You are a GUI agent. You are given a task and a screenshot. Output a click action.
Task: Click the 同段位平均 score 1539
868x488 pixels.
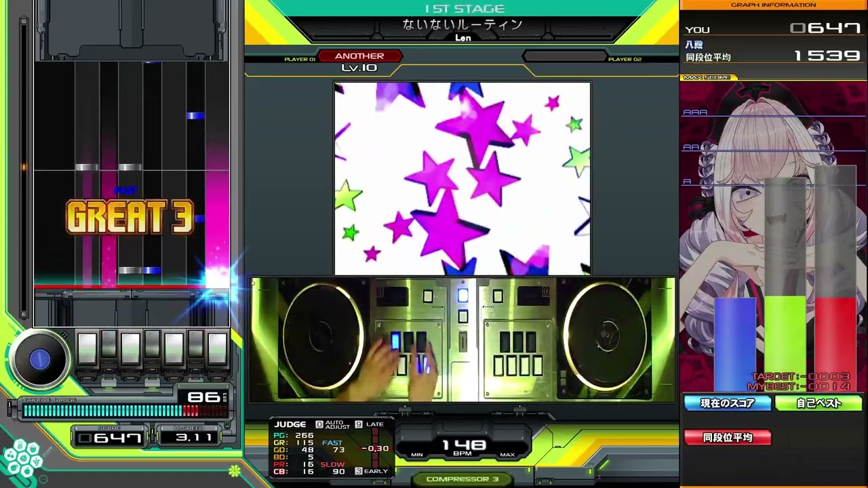pyautogui.click(x=827, y=56)
